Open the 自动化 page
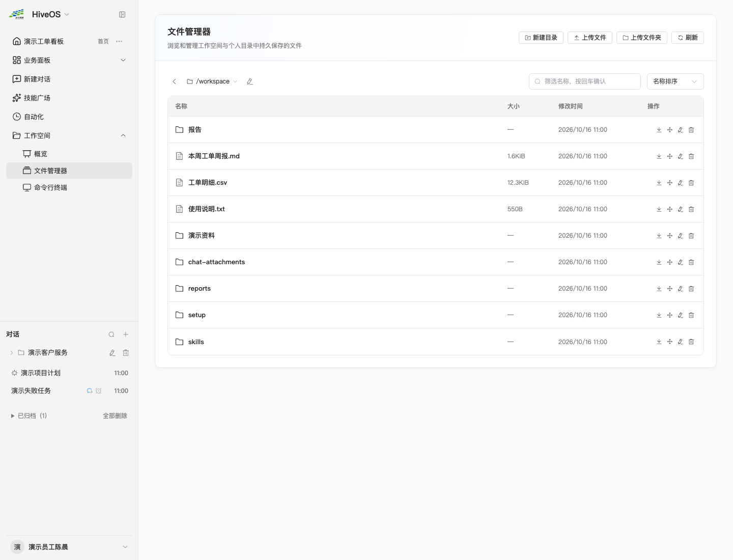 69,117
